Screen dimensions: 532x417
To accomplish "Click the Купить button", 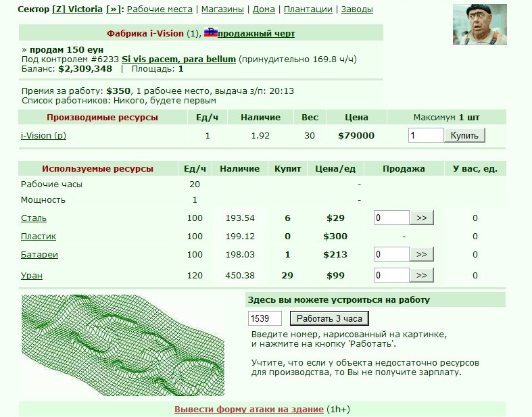I will click(x=464, y=135).
